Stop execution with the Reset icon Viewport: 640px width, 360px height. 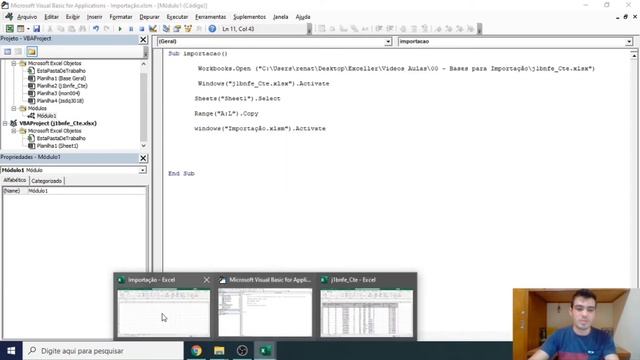(141, 29)
